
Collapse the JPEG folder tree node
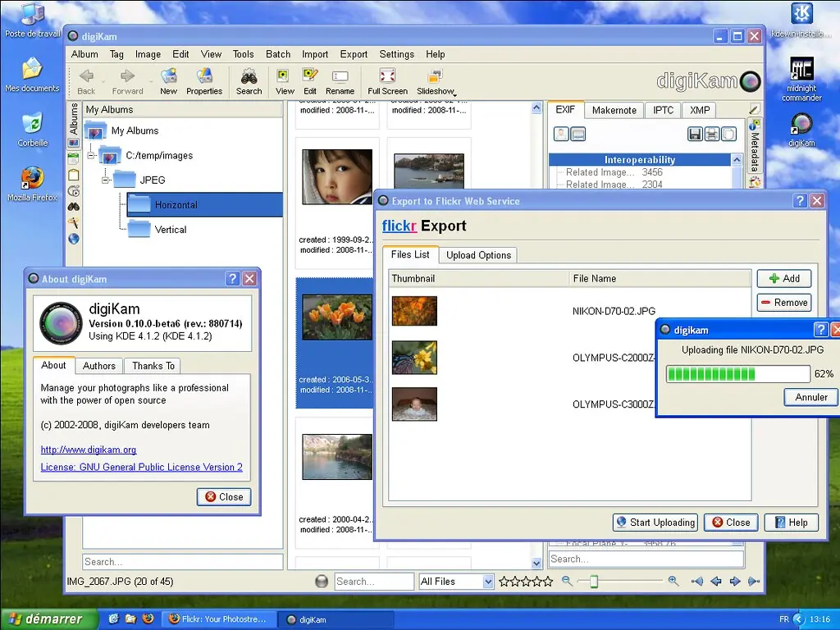[106, 180]
